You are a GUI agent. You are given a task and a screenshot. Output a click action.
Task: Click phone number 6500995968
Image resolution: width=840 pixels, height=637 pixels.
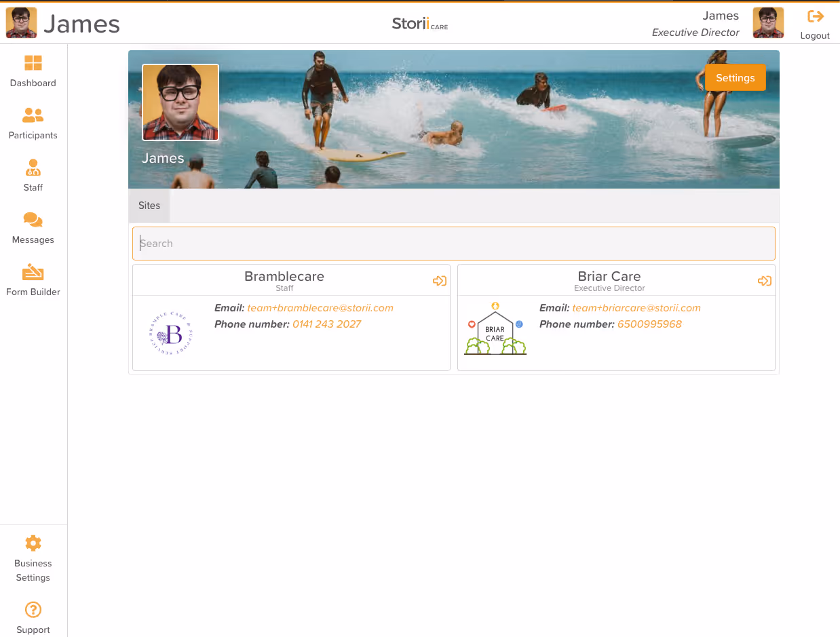pos(649,324)
